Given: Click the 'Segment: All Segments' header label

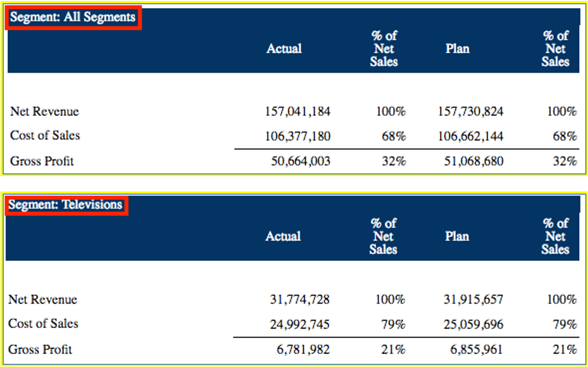Looking at the screenshot, I should [x=73, y=18].
